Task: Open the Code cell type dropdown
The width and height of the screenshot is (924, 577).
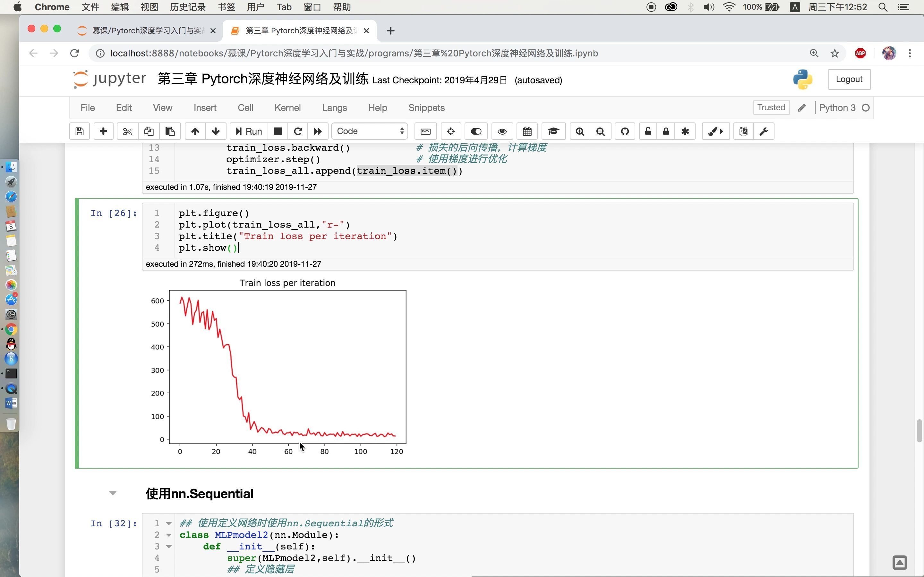Action: pos(370,131)
